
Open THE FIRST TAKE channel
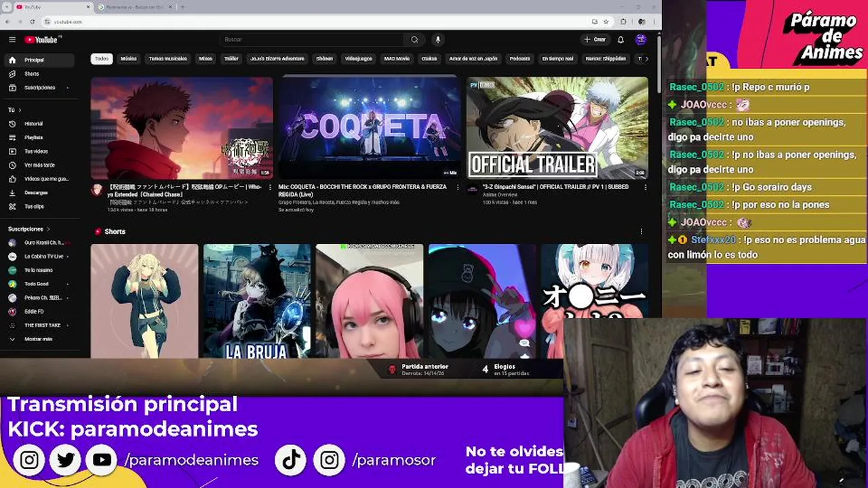tap(38, 325)
